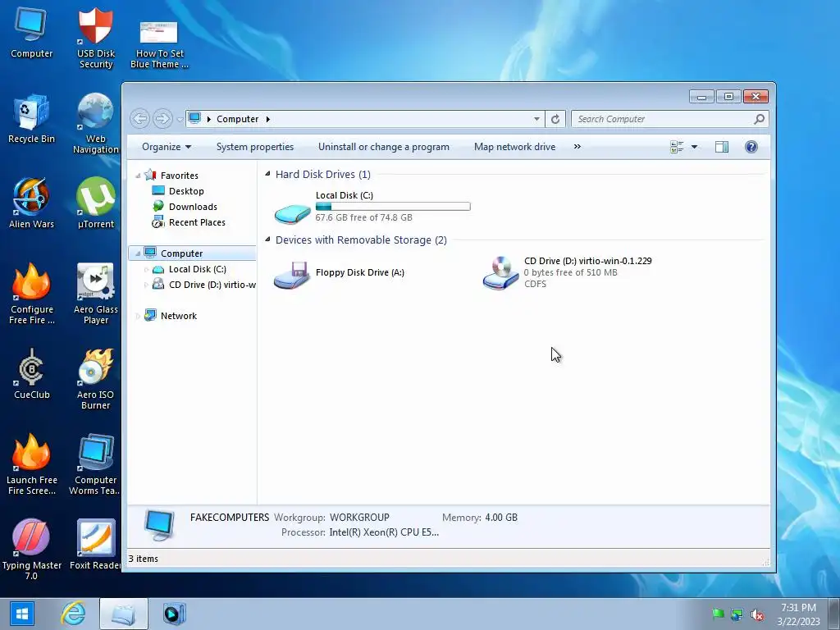Expand CD Drive (D:) tree node

pos(146,285)
